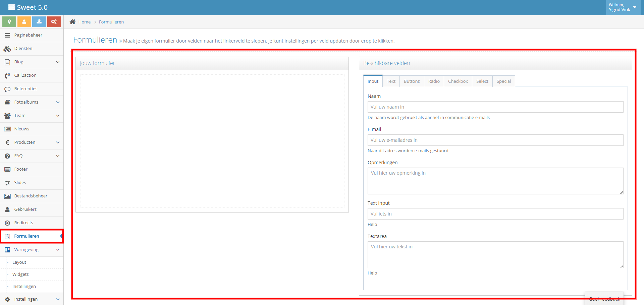Viewport: 644px width, 305px height.
Task: Click the Bestandsbeheer image icon
Action: (x=7, y=196)
